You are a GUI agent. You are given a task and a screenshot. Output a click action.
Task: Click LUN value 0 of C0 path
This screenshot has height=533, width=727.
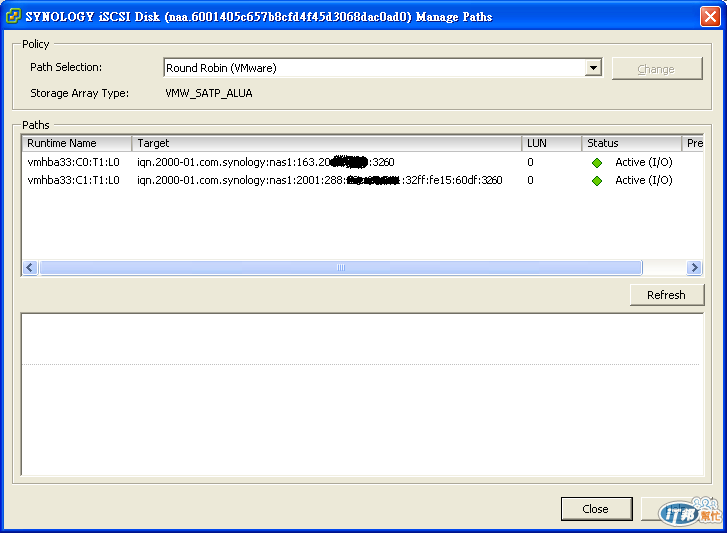coord(530,162)
